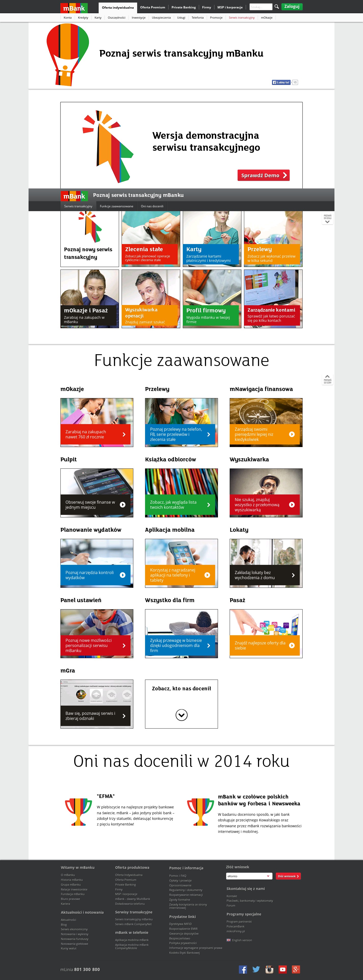
Task: Open the Zlecenia stałe tile
Action: point(151,239)
